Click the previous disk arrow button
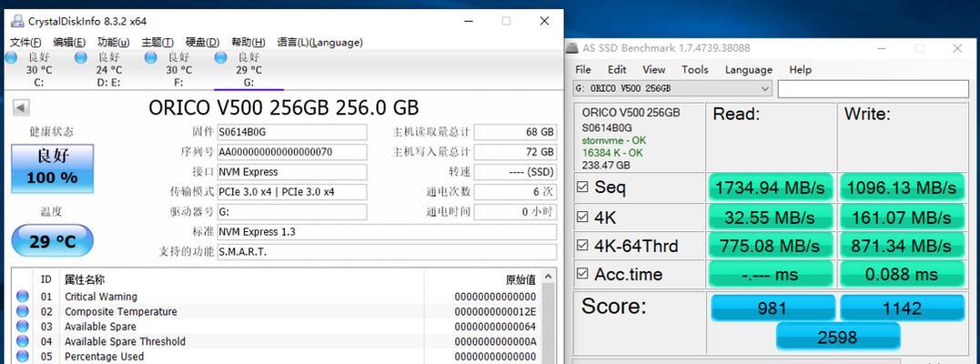 pos(21,107)
